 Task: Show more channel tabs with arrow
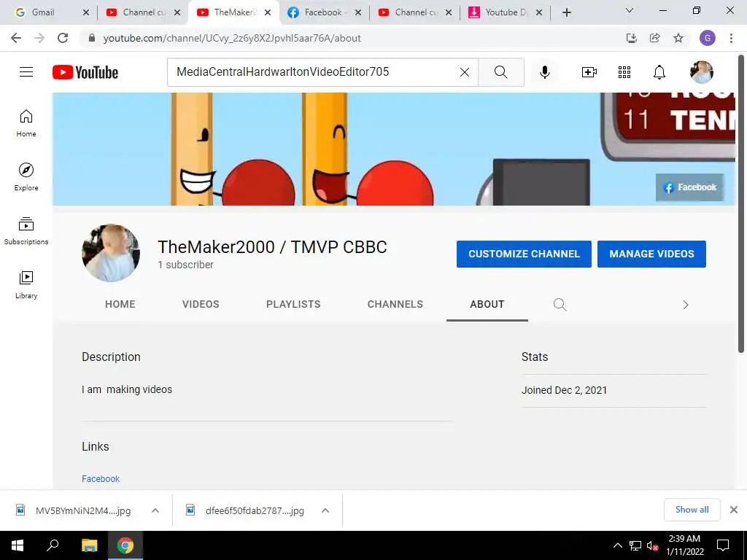pos(686,305)
